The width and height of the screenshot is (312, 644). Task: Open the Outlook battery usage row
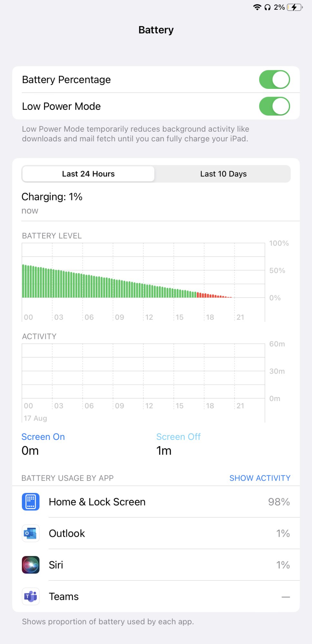coord(156,533)
